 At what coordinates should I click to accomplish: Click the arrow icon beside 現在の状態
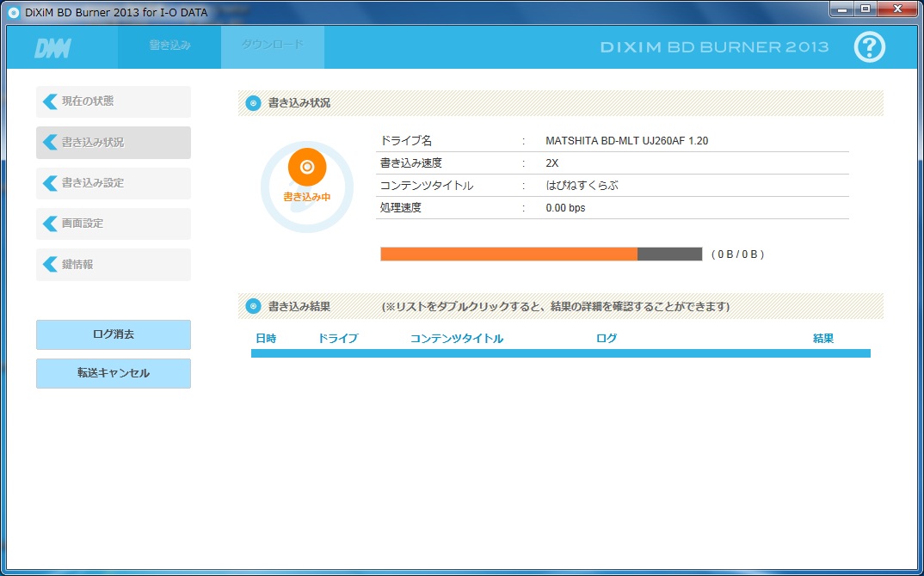tap(50, 101)
